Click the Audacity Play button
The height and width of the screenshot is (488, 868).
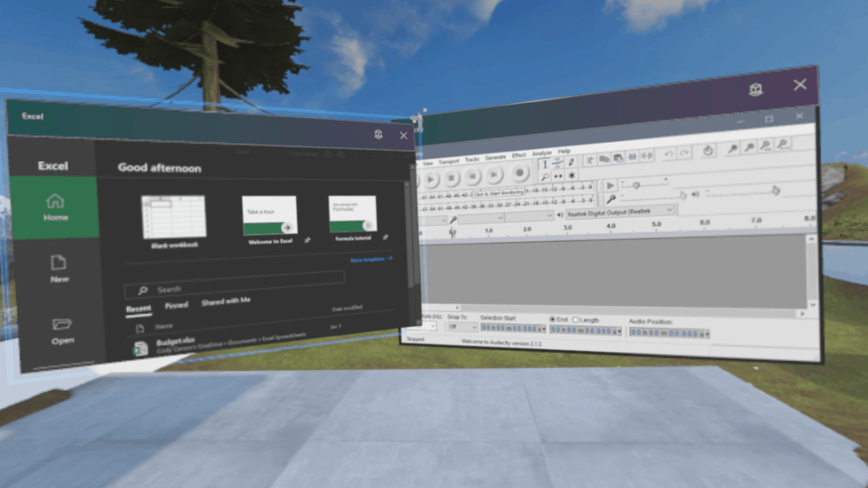[431, 179]
